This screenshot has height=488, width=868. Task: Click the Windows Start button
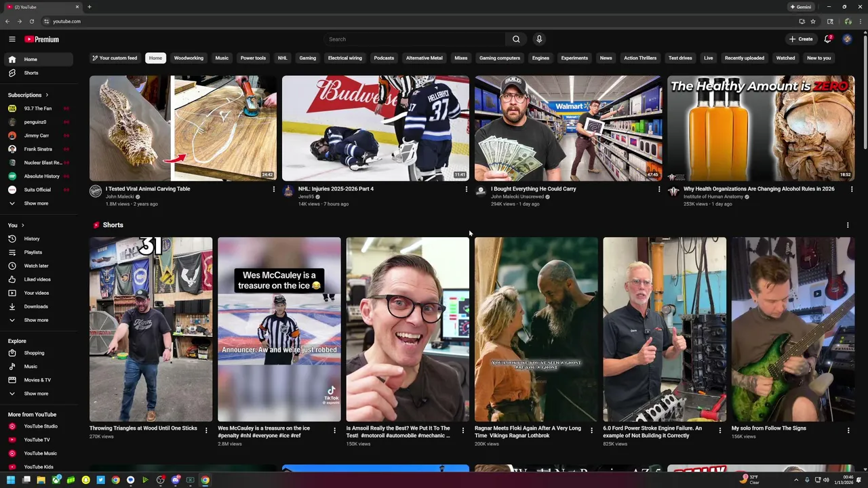pos(11,480)
